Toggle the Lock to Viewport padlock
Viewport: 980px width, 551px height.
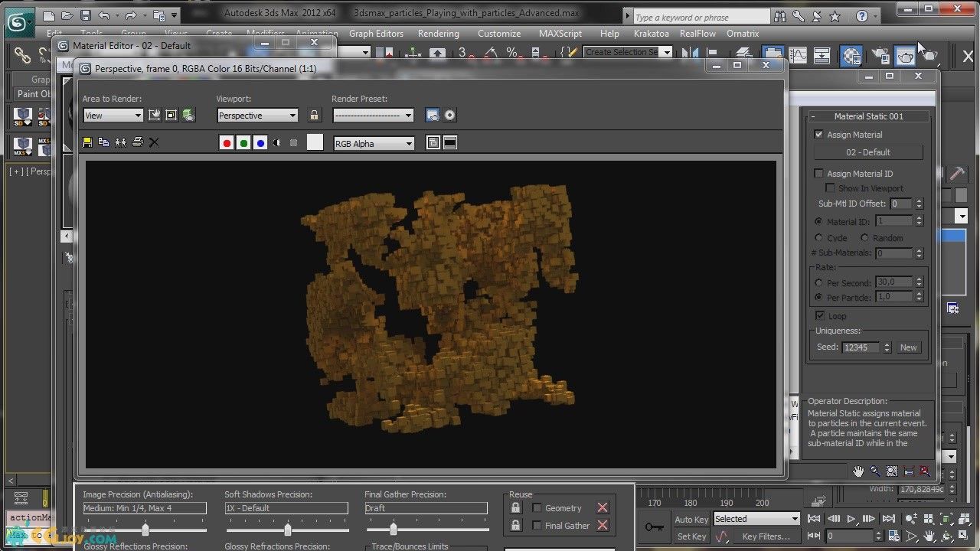(x=314, y=115)
